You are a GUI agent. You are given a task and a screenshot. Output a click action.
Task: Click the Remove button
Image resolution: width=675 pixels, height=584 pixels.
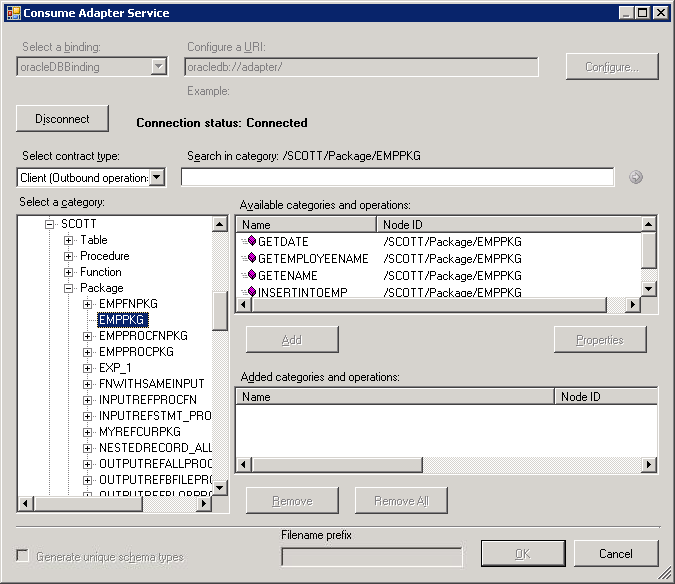(292, 501)
